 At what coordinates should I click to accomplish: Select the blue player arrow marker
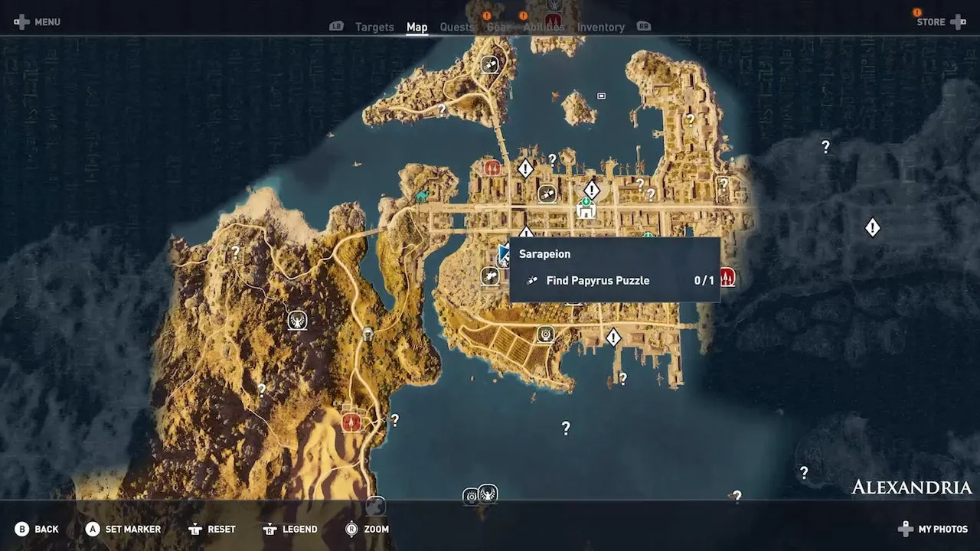[x=505, y=253]
